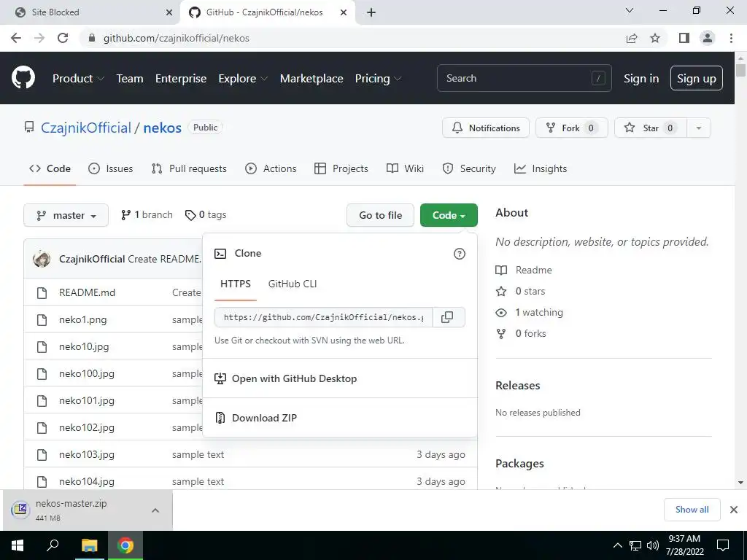Click the Sign in link

click(x=641, y=79)
